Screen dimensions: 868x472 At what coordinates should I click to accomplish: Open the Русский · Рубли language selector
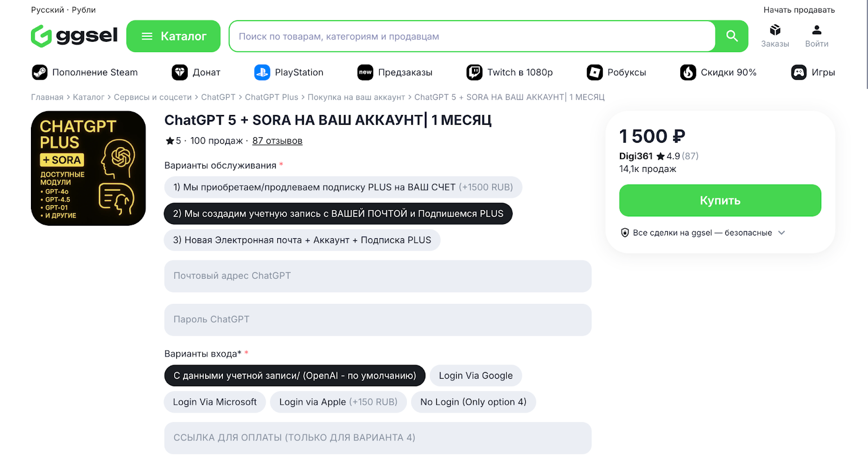(x=63, y=10)
